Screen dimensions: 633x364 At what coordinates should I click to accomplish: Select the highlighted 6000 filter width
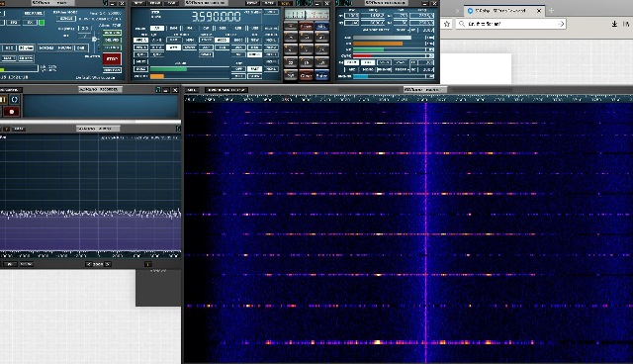tap(222, 40)
